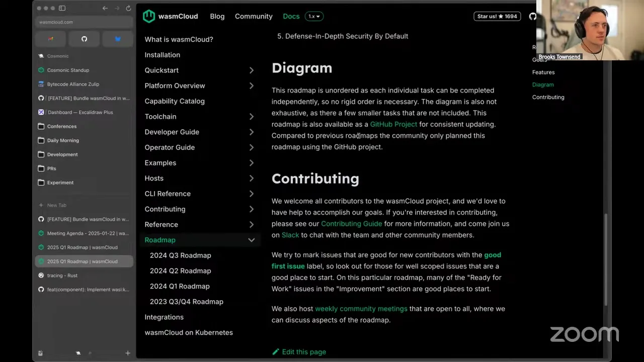Follow the GitHub Project link
The width and height of the screenshot is (644, 362).
pyautogui.click(x=393, y=124)
